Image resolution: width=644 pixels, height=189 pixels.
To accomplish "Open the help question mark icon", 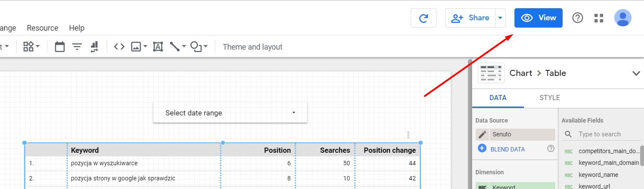I will (577, 18).
